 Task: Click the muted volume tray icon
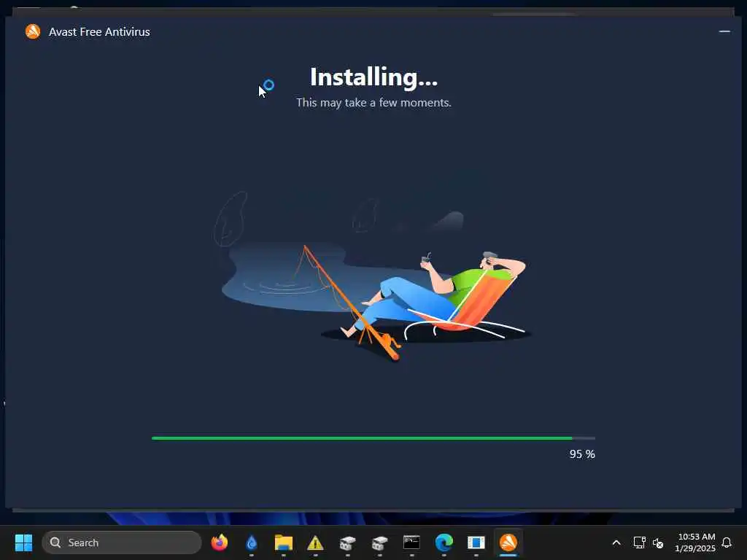click(658, 542)
